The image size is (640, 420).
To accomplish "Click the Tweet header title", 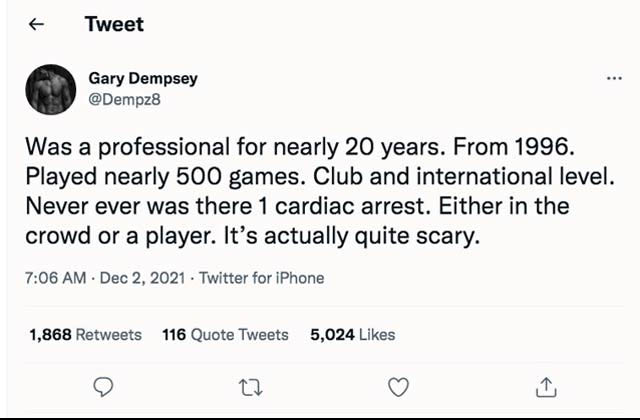I will (114, 25).
